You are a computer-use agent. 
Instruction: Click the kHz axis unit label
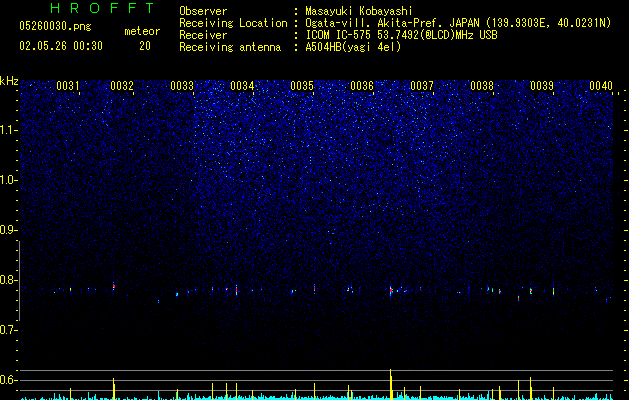tap(9, 81)
